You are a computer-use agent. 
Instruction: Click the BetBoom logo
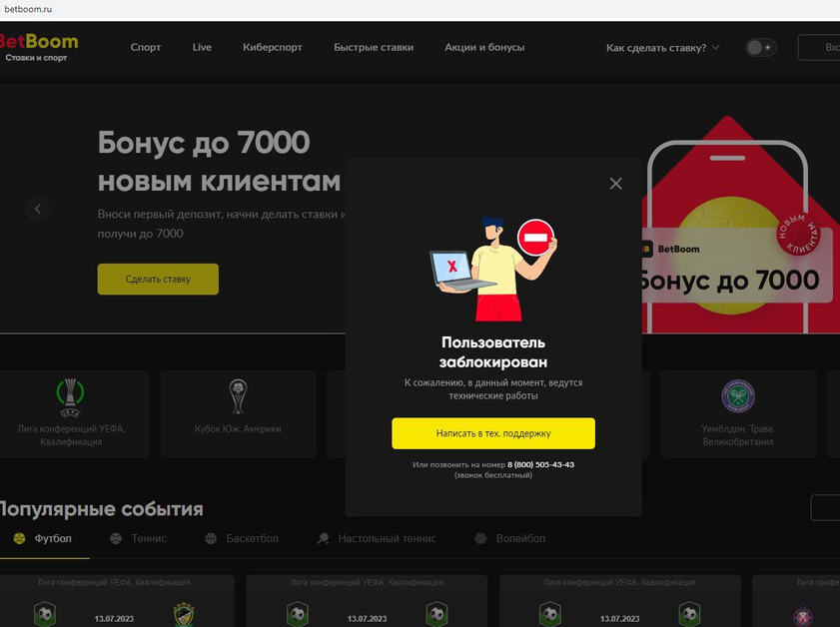click(x=39, y=47)
